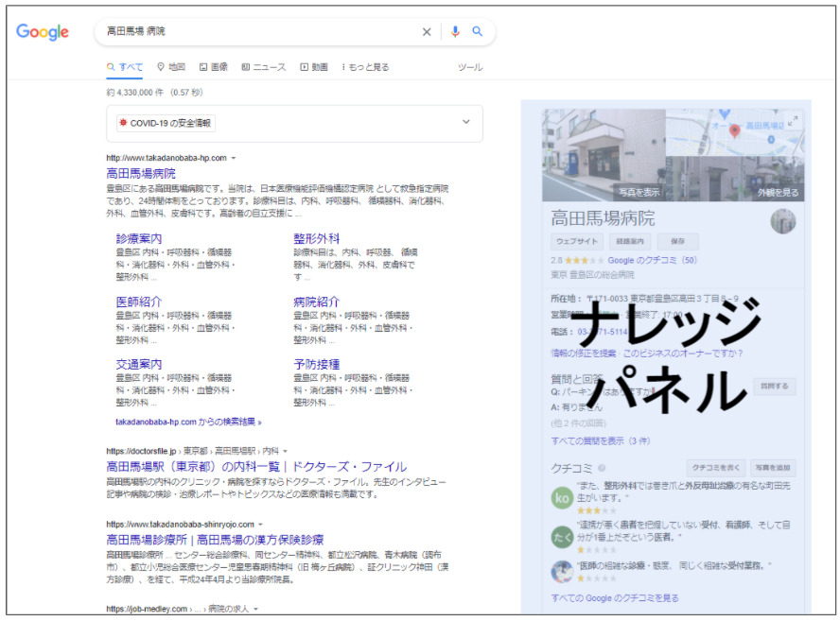840x621 pixels.
Task: Click このビジネスのオーナーですか？ link
Action: pos(683,354)
